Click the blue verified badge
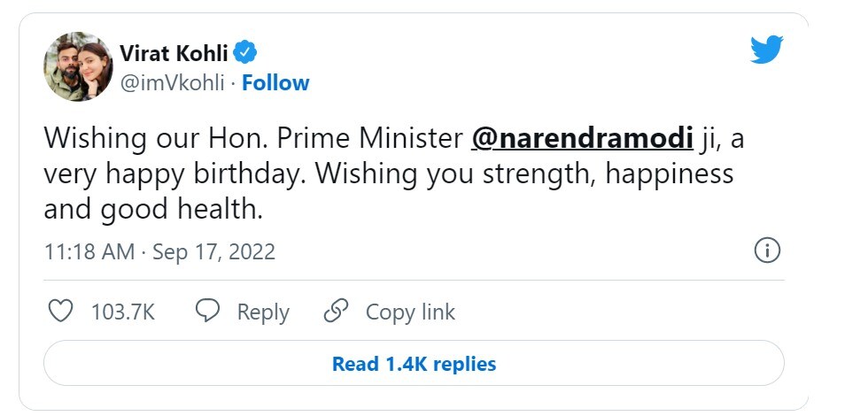The image size is (868, 416). tap(249, 51)
